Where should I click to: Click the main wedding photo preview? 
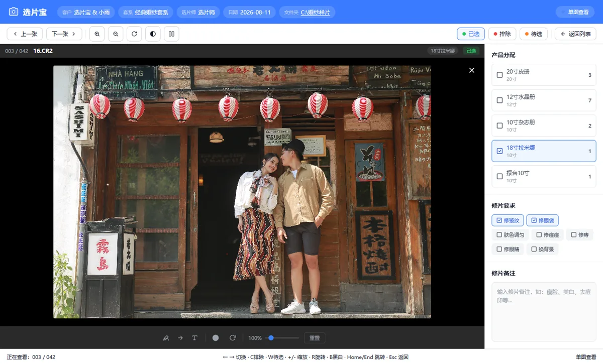tap(242, 192)
